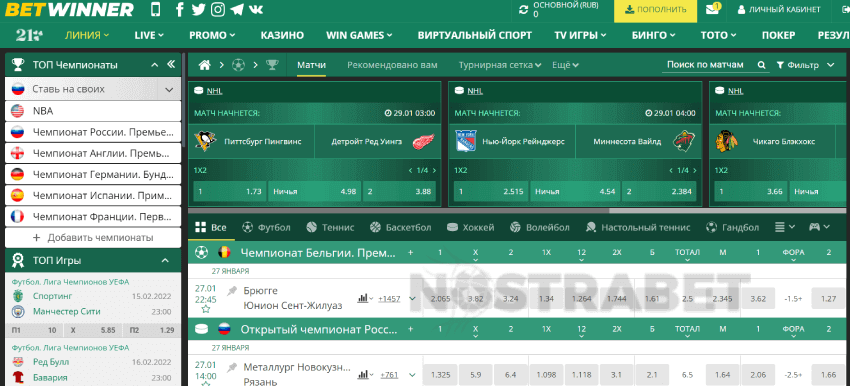Expand more markets for Брюгге match
The width and height of the screenshot is (850, 386).
[x=413, y=298]
